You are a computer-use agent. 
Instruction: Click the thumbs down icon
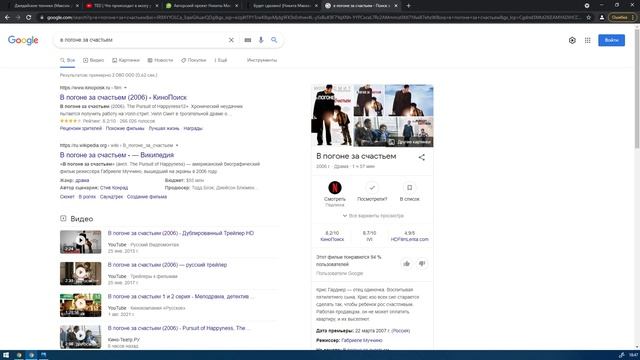pyautogui.click(x=422, y=264)
